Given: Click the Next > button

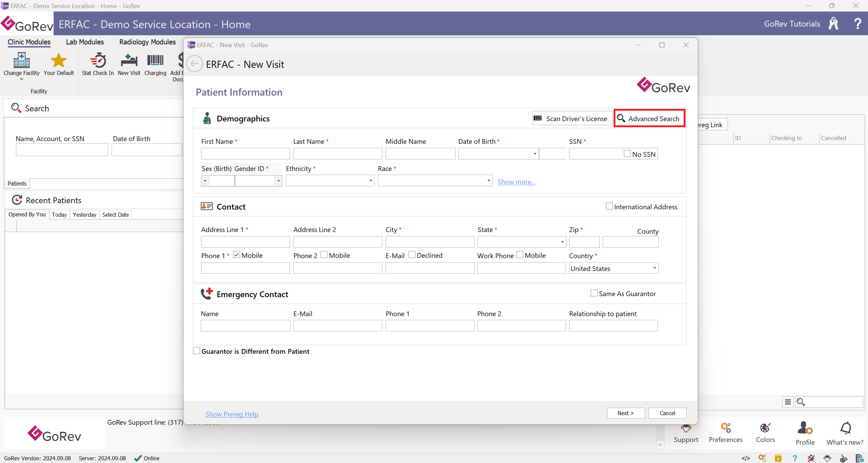Looking at the screenshot, I should (x=626, y=413).
